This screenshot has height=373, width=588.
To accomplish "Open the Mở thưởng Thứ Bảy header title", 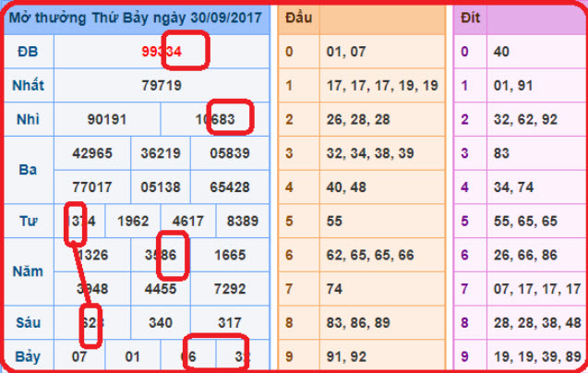I will [x=137, y=18].
